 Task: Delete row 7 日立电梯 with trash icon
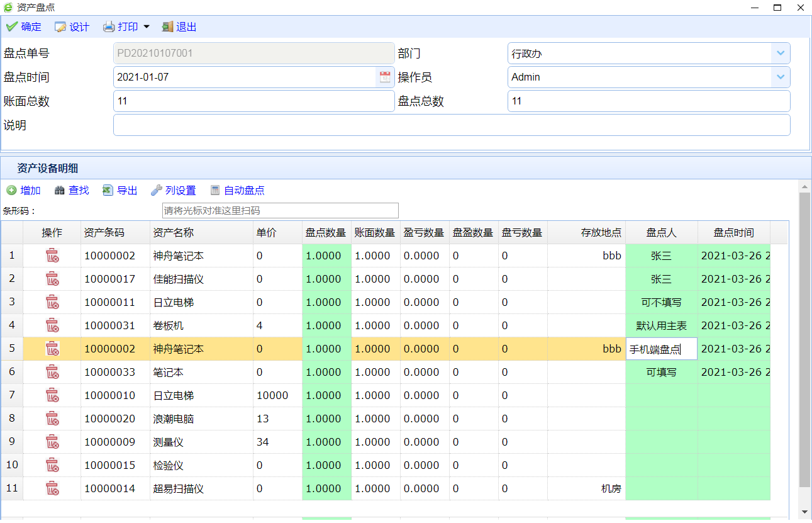click(52, 396)
